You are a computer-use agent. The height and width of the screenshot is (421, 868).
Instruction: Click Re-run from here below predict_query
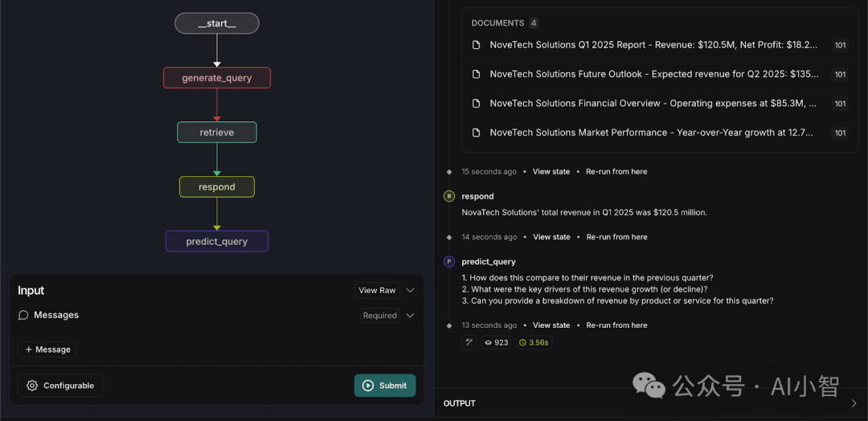coord(616,325)
